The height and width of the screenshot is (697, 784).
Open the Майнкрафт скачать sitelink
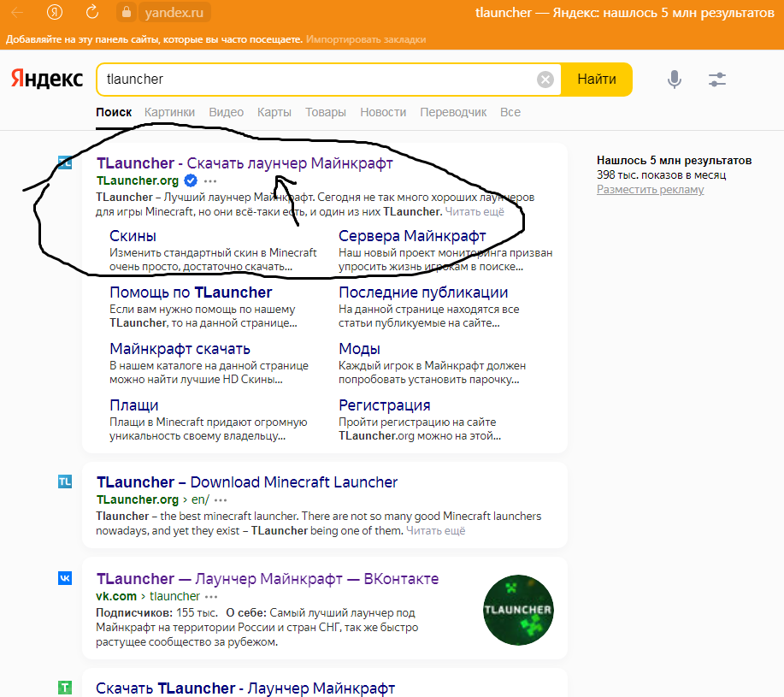[180, 349]
